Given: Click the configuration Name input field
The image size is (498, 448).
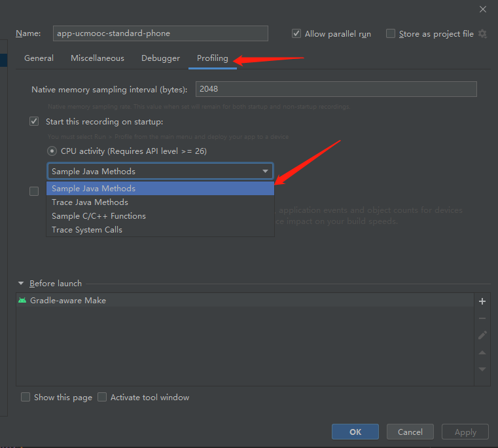Looking at the screenshot, I should point(160,33).
